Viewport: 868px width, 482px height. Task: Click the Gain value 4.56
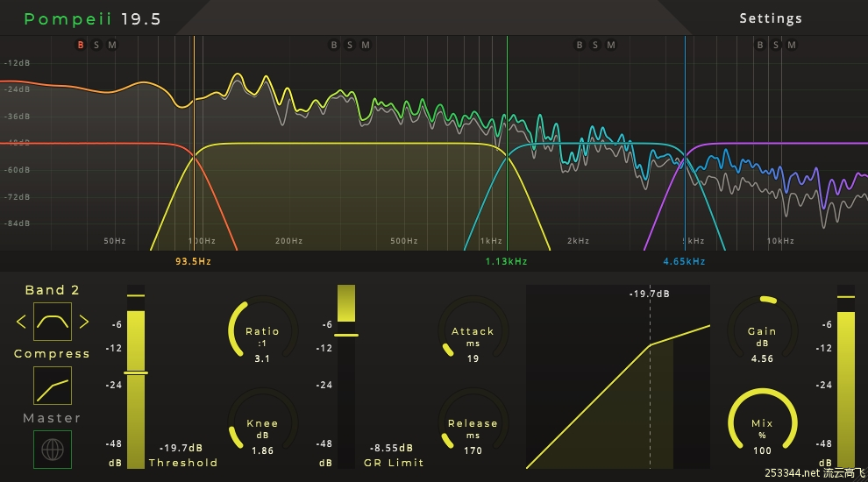coord(762,358)
